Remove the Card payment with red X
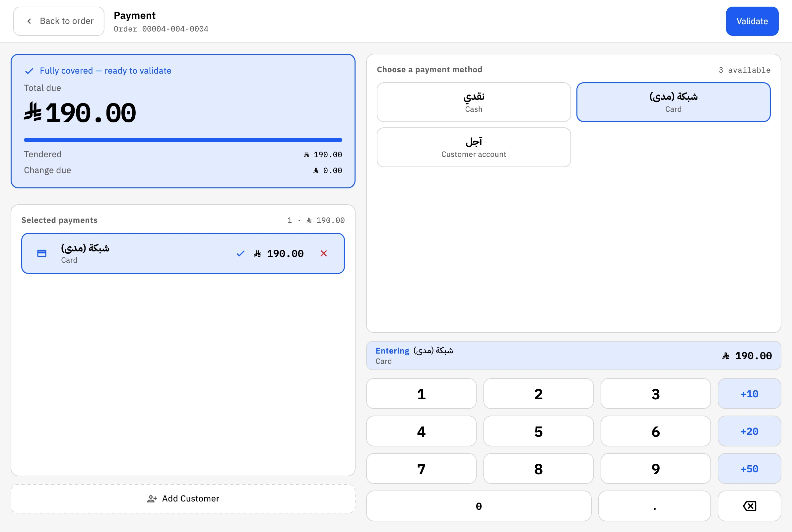The height and width of the screenshot is (532, 792). point(324,253)
